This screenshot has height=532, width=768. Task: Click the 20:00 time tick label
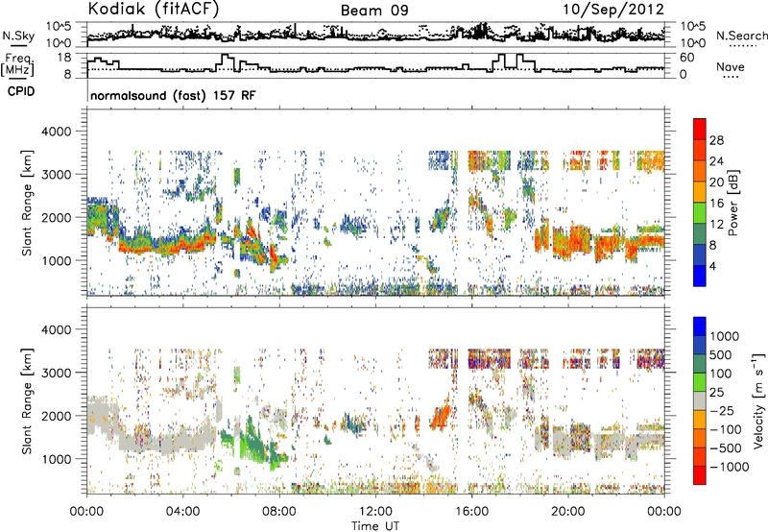click(x=568, y=512)
